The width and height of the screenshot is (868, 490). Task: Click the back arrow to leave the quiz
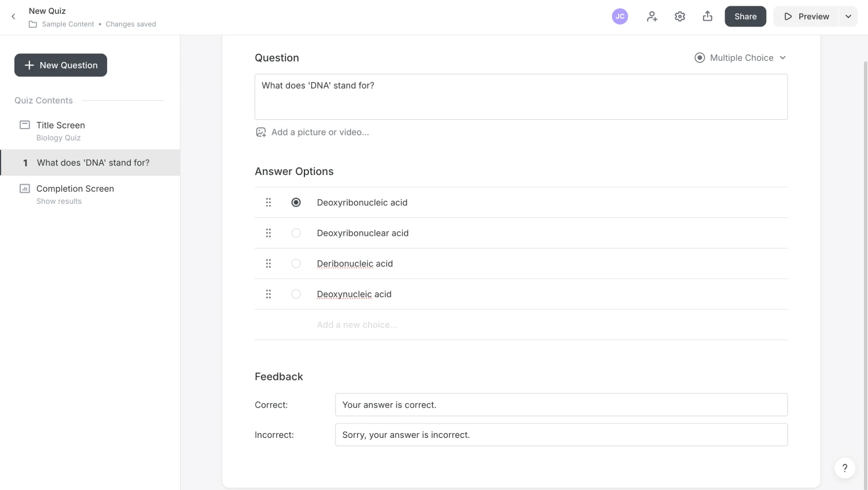13,16
